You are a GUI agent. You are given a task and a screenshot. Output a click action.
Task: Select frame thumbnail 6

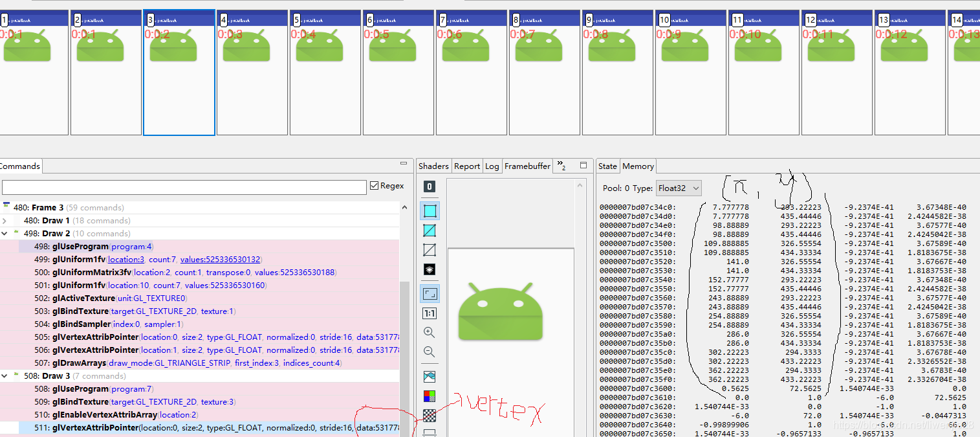(x=398, y=73)
